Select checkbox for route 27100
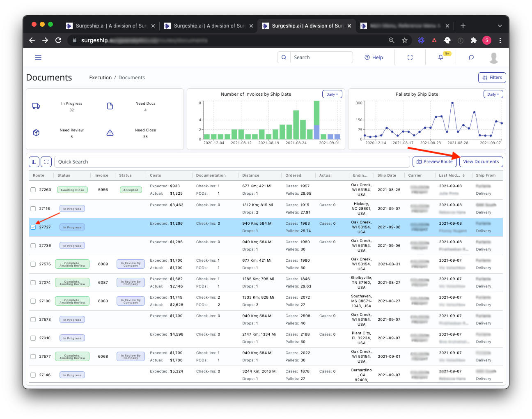The width and height of the screenshot is (532, 419). [x=33, y=301]
